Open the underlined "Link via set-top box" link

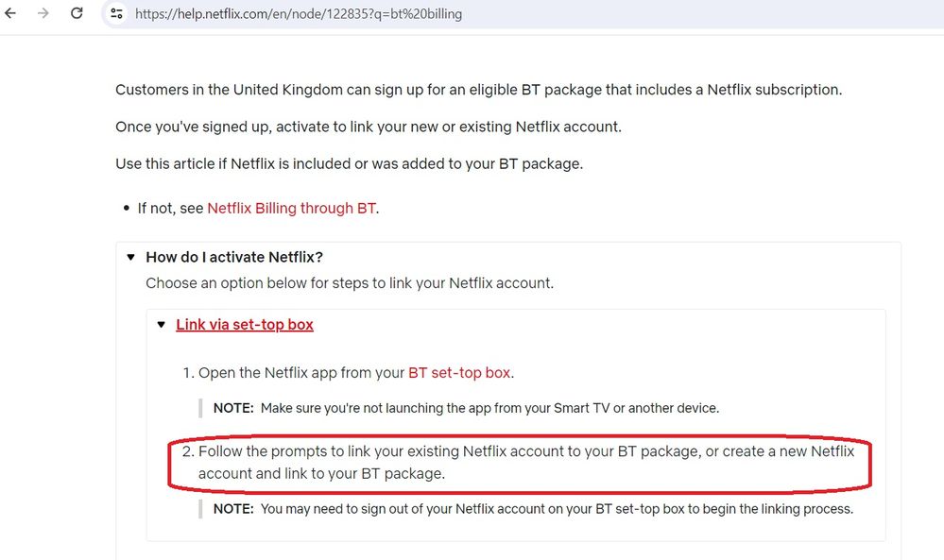[244, 324]
